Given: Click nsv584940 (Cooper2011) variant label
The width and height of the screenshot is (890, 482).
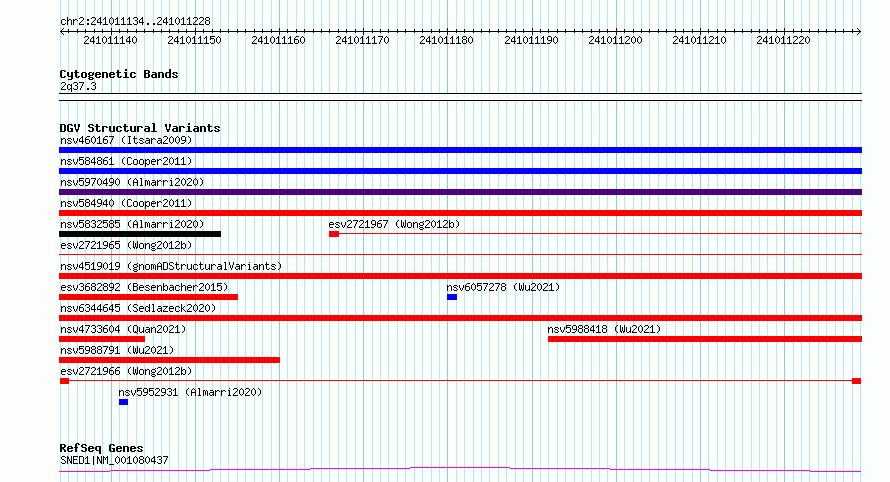Looking at the screenshot, I should (126, 203).
